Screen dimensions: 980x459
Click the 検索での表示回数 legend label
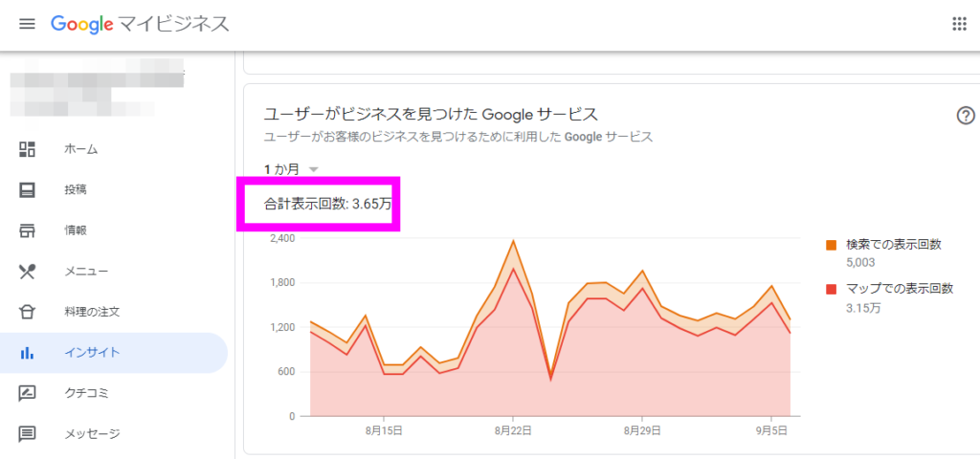point(893,245)
